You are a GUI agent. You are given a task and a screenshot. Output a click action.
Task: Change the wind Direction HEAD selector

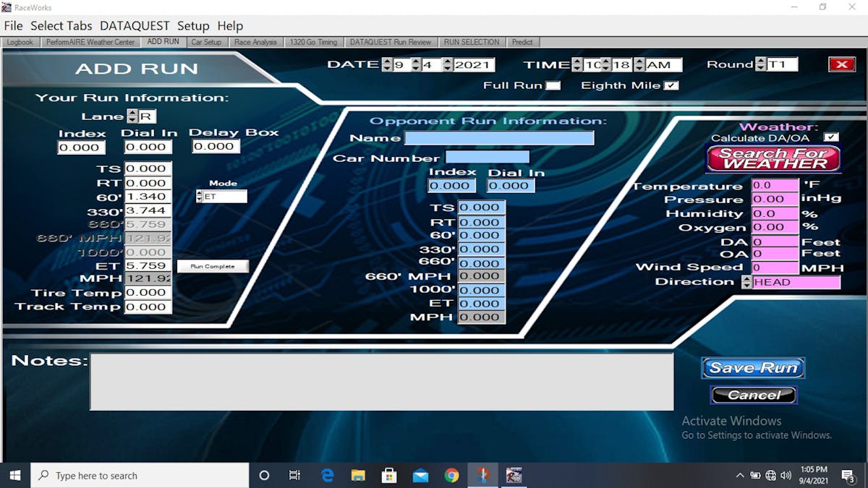[747, 282]
